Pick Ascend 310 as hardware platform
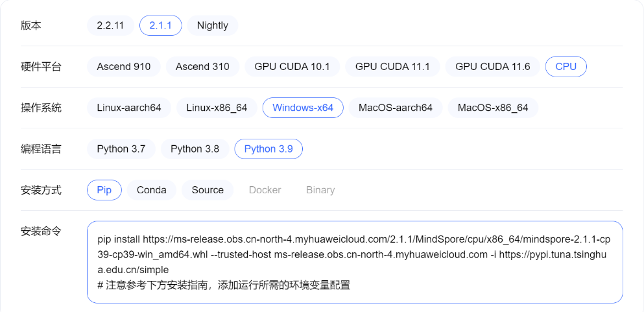Image resolution: width=644 pixels, height=312 pixels. [x=202, y=66]
